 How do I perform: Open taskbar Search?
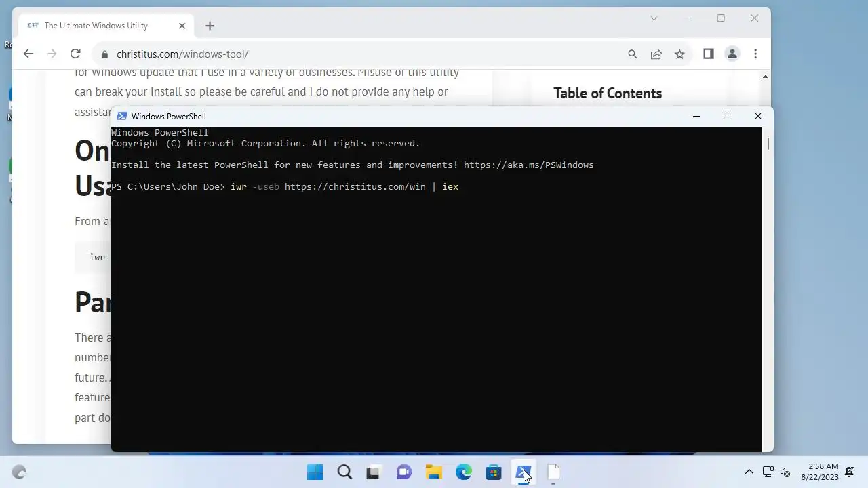tap(344, 472)
